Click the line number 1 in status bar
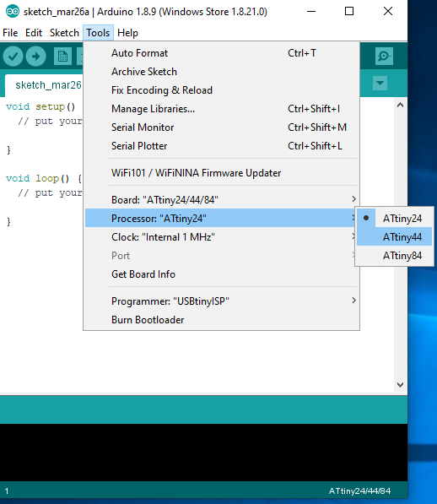The height and width of the screenshot is (504, 437). [7, 491]
